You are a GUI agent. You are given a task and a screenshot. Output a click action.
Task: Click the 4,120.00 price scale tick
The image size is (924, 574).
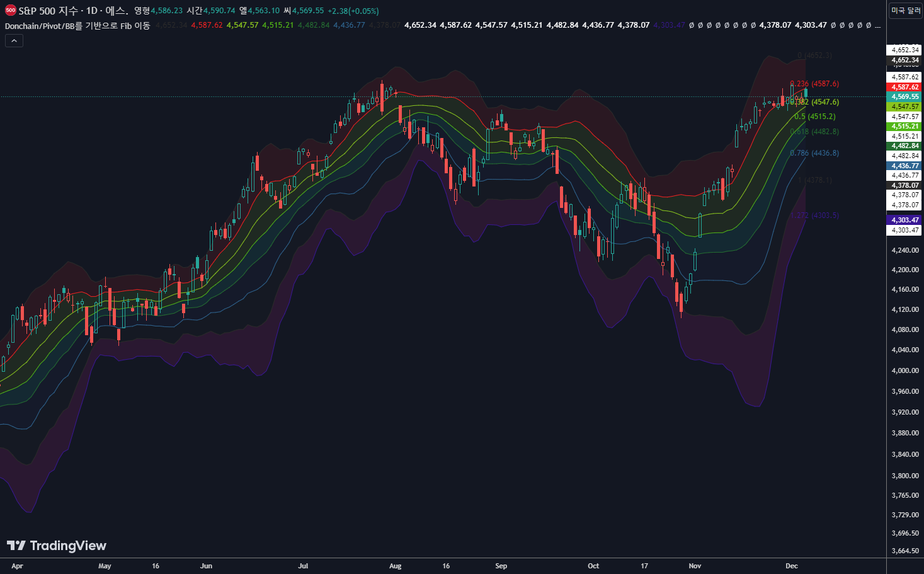pyautogui.click(x=905, y=309)
